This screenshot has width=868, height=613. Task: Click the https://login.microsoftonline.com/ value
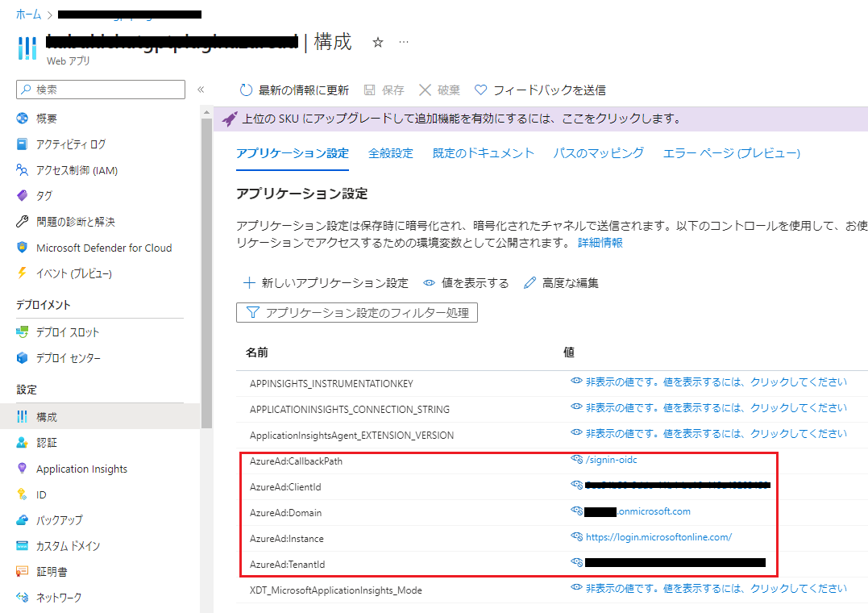658,536
